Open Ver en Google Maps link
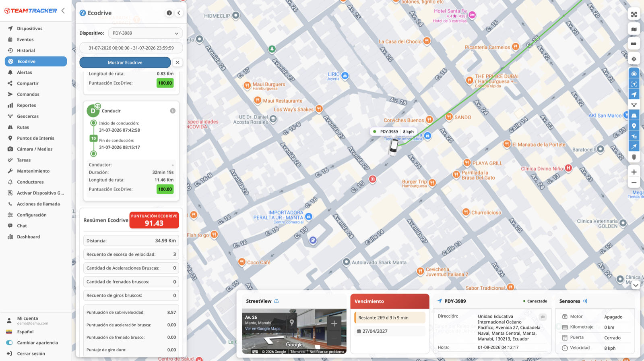 click(x=263, y=329)
